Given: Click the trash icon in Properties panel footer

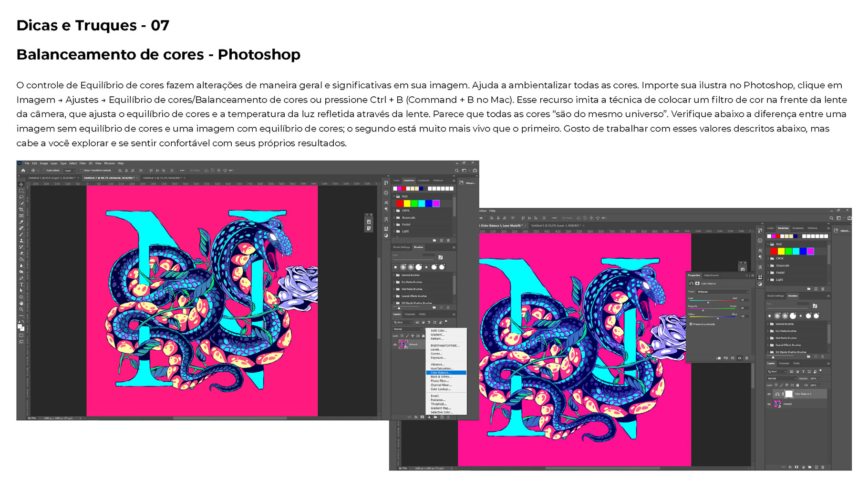Looking at the screenshot, I should pos(746,358).
